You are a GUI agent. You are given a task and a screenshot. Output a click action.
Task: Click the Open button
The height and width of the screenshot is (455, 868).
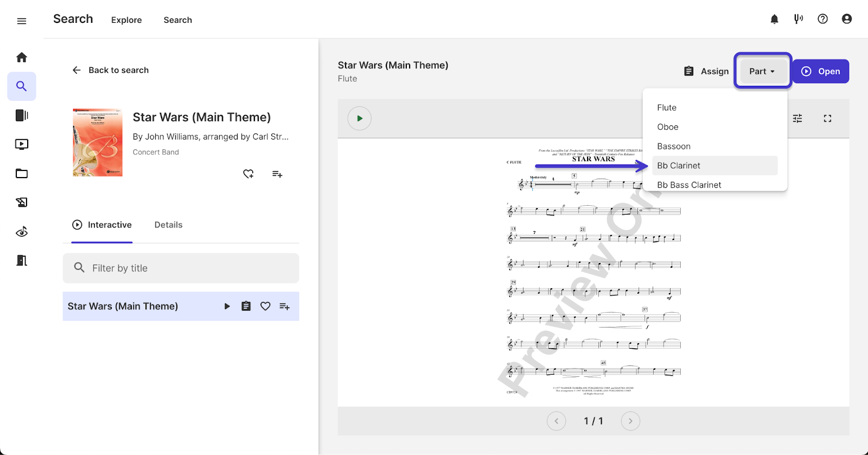pyautogui.click(x=821, y=71)
